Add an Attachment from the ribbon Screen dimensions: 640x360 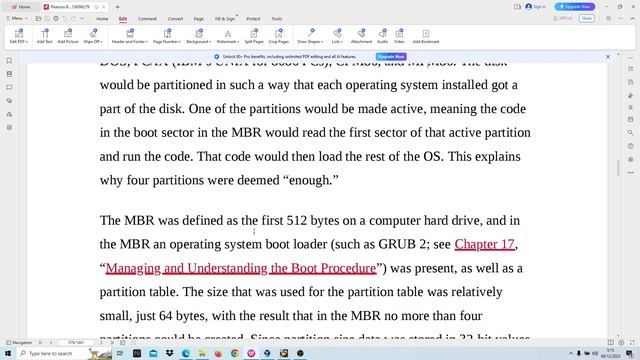click(361, 36)
